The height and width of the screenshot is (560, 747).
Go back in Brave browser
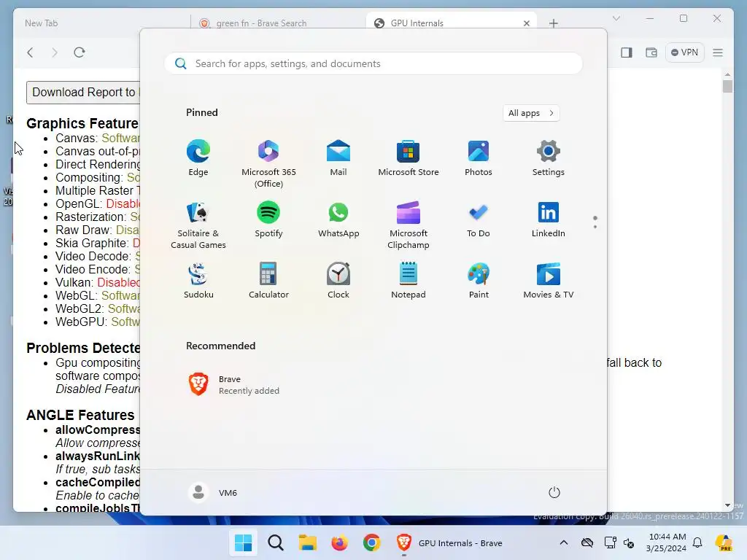(31, 52)
